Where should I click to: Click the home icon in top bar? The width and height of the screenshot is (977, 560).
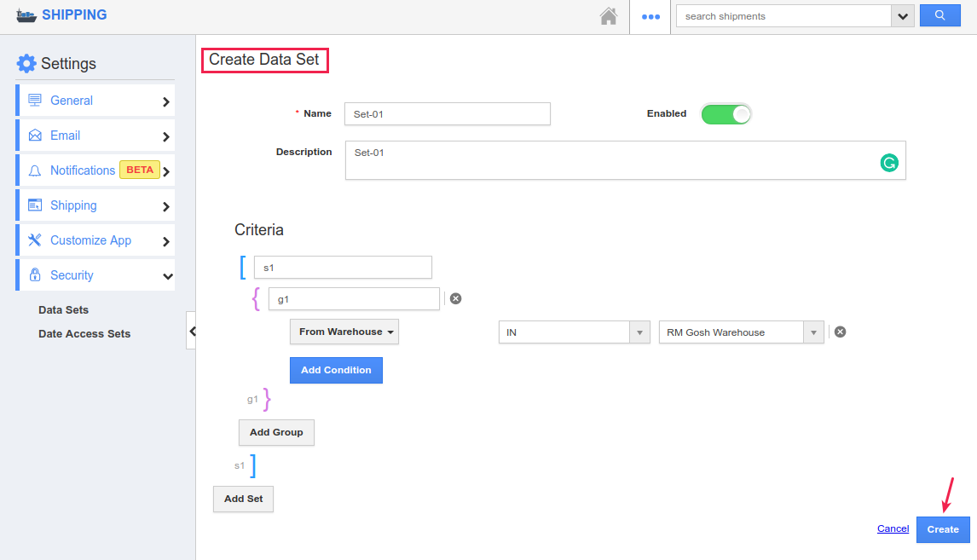608,16
